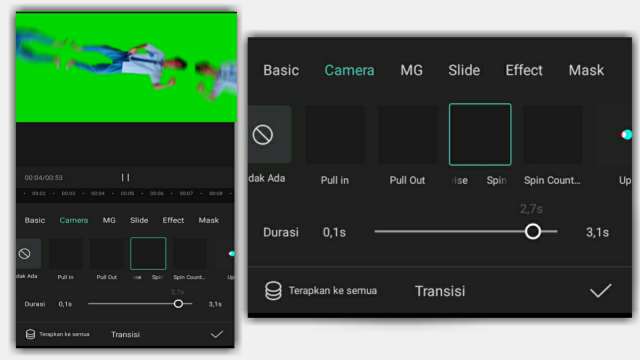
Task: Click the 0,1s minimum duration value in the enlarged panel
Action: (334, 232)
